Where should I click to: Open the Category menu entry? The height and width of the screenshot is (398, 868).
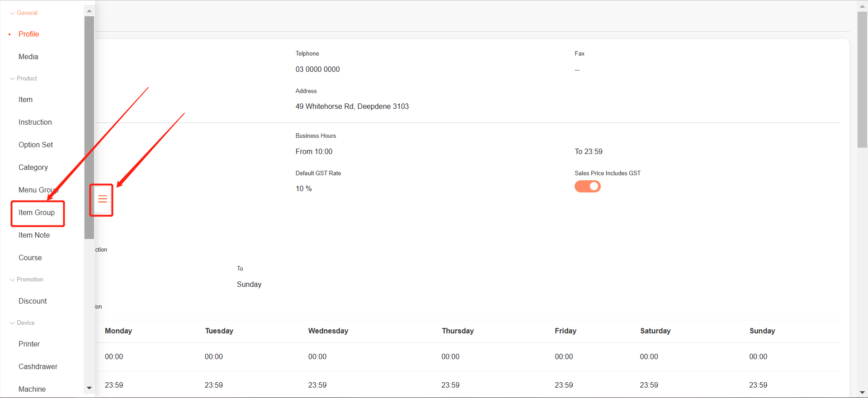pyautogui.click(x=33, y=168)
